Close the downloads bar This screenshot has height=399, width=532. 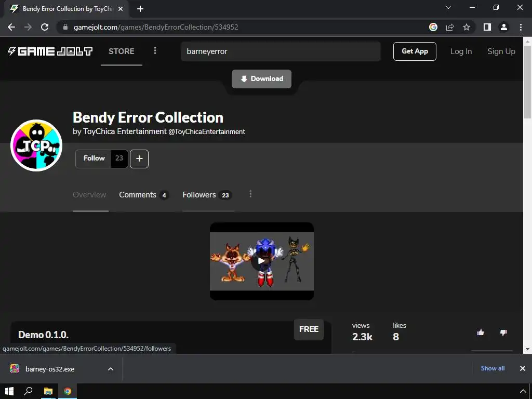(523, 368)
